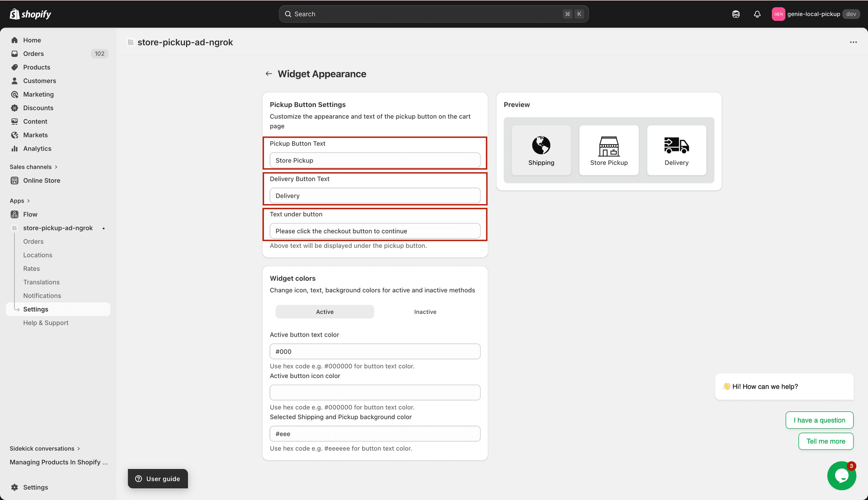Open the Sidekick assistant icon

click(736, 14)
